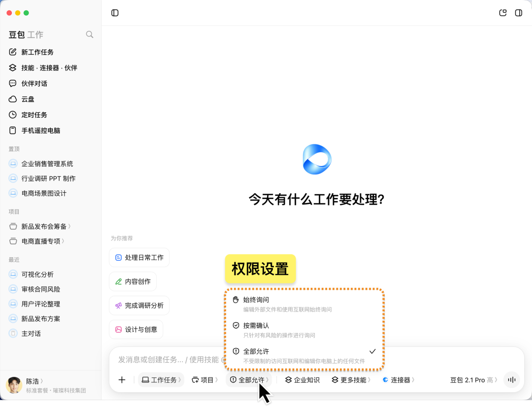Click the voice input waveform icon
This screenshot has height=407, width=532.
(x=512, y=380)
